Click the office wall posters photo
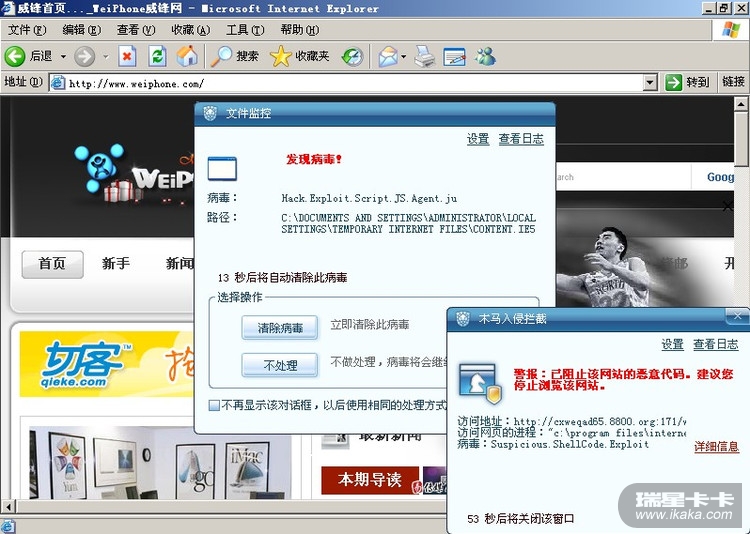750x534 pixels. 159,463
